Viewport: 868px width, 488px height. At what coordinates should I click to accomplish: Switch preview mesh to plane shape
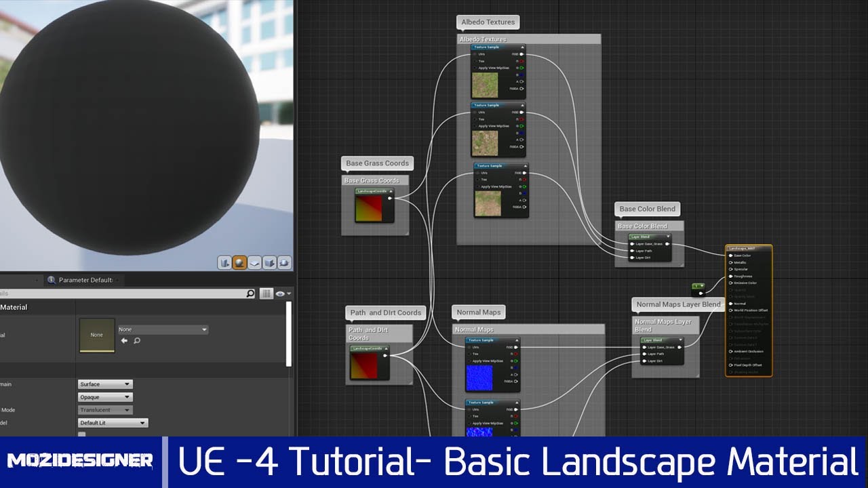click(x=254, y=262)
